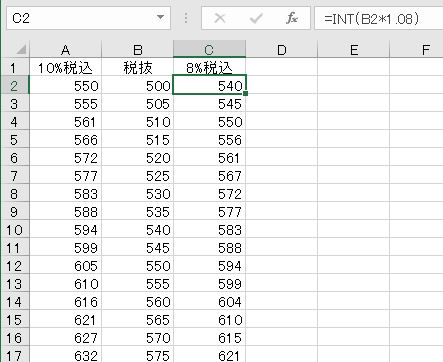Select column D header
The width and height of the screenshot is (443, 362).
click(x=282, y=50)
